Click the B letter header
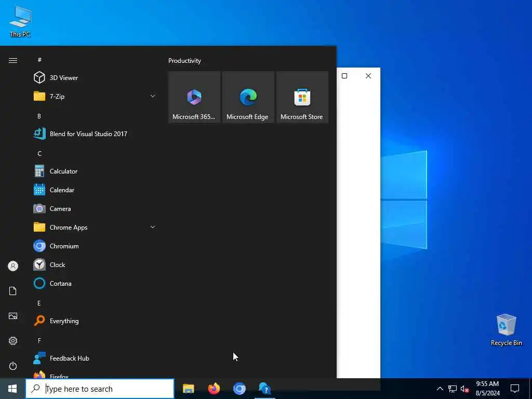 (39, 116)
